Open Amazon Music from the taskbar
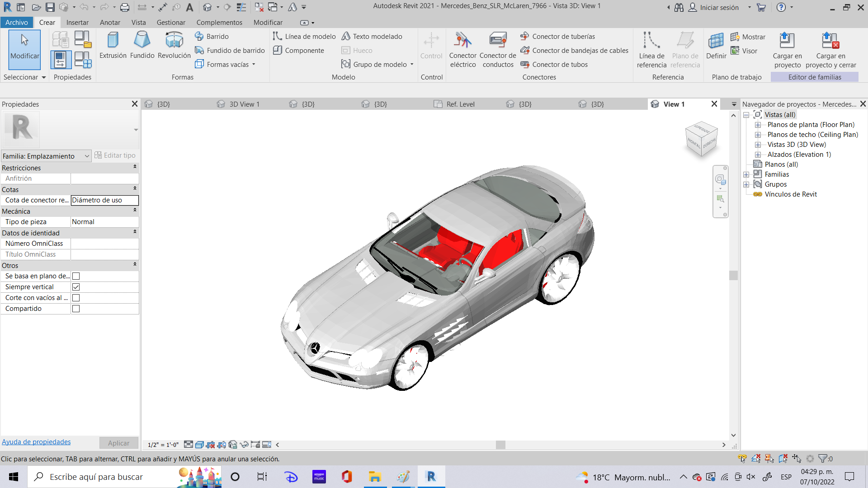The image size is (868, 488). tap(319, 477)
